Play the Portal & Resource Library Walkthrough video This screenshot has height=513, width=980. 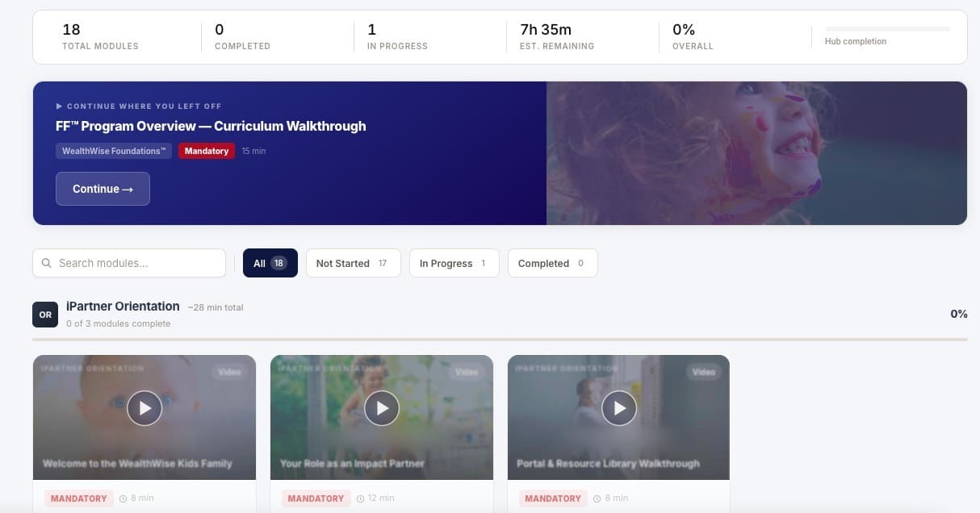[x=619, y=408]
